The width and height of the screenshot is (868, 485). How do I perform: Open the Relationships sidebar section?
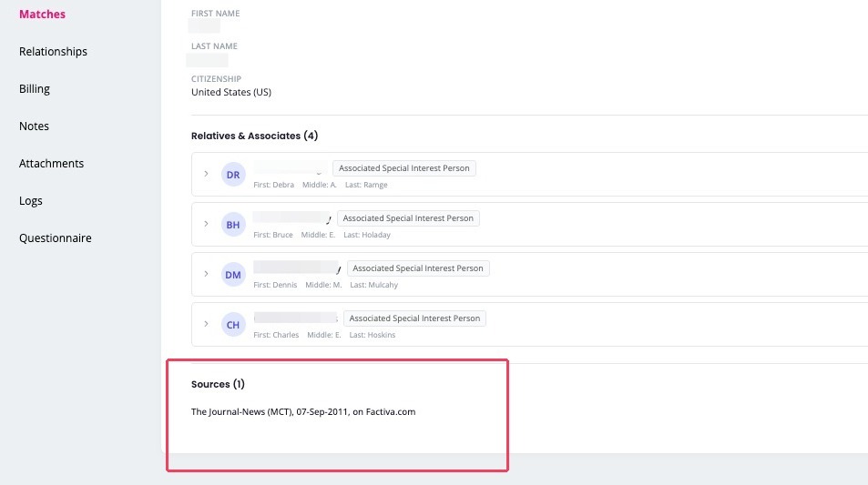click(x=53, y=52)
